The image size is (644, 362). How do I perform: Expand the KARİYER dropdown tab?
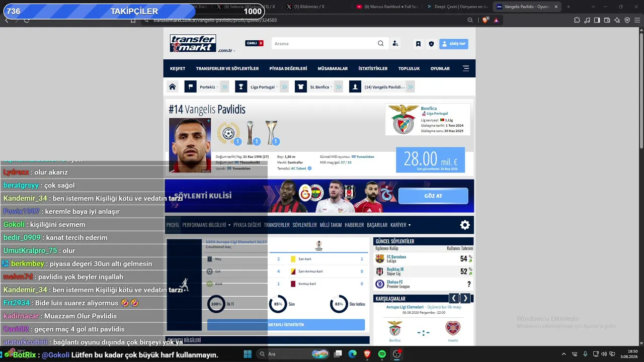coord(401,225)
